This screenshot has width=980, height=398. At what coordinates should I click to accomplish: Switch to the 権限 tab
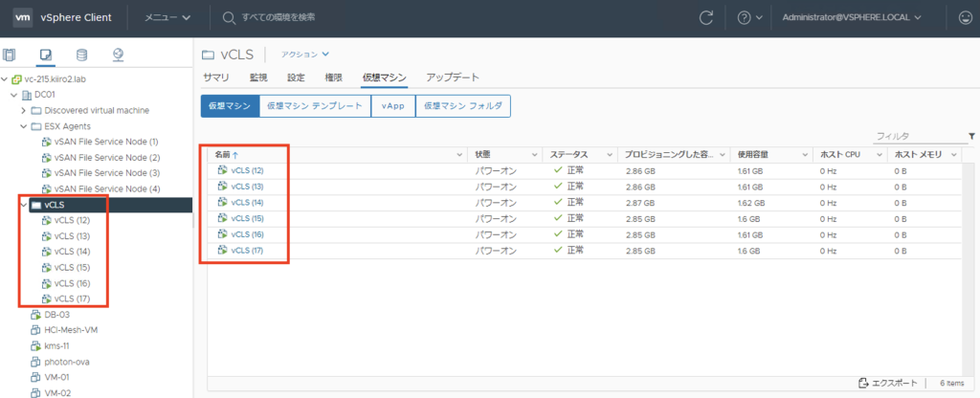point(334,77)
